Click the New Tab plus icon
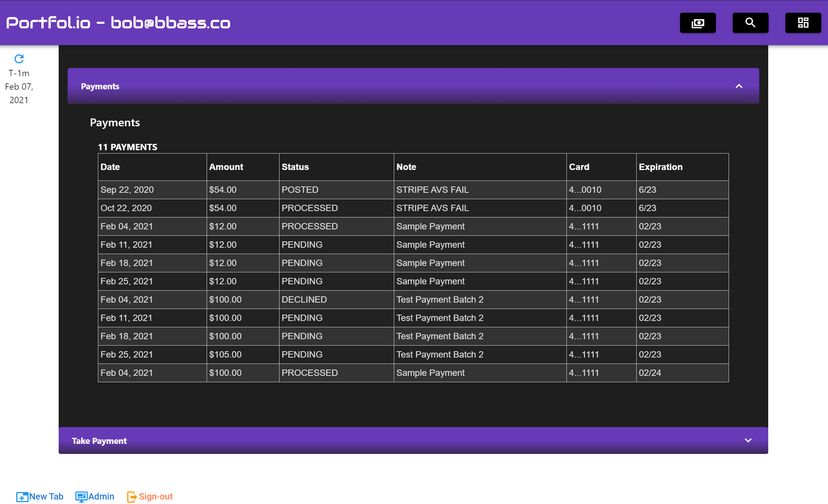Screen dimensions: 828x504 [x=22, y=497]
